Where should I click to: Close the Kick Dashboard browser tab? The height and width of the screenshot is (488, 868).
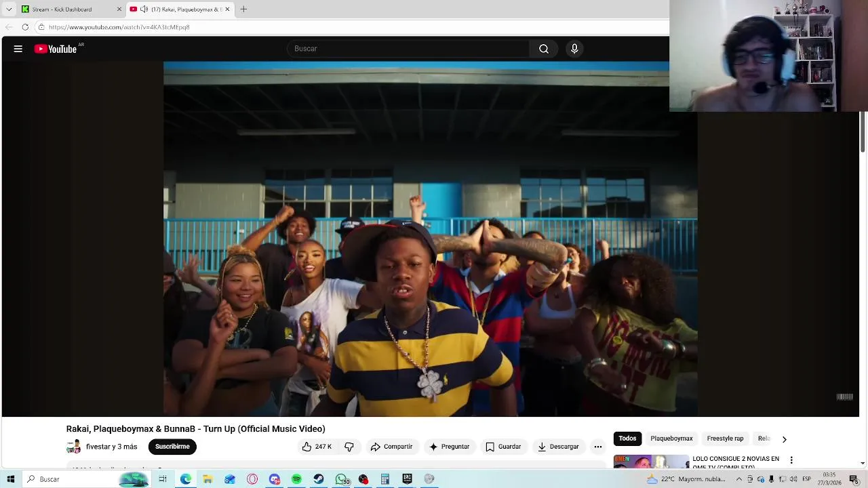click(x=119, y=9)
